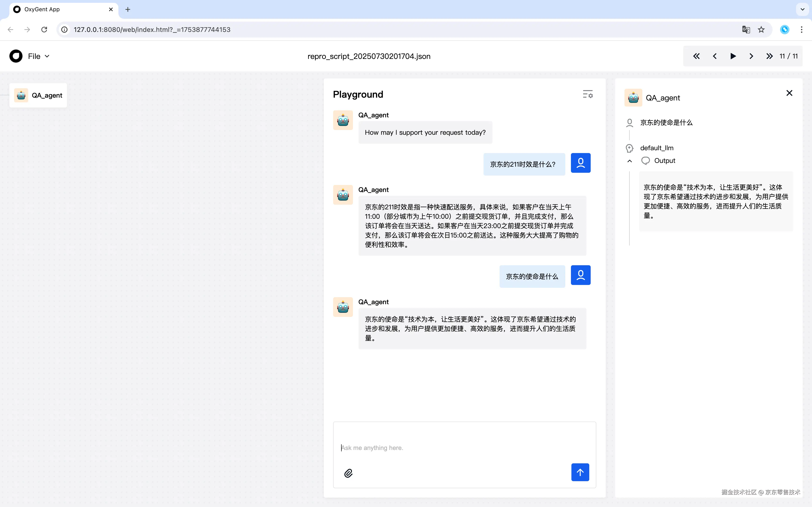
Task: Skip to last step with double-right arrows
Action: pyautogui.click(x=769, y=56)
